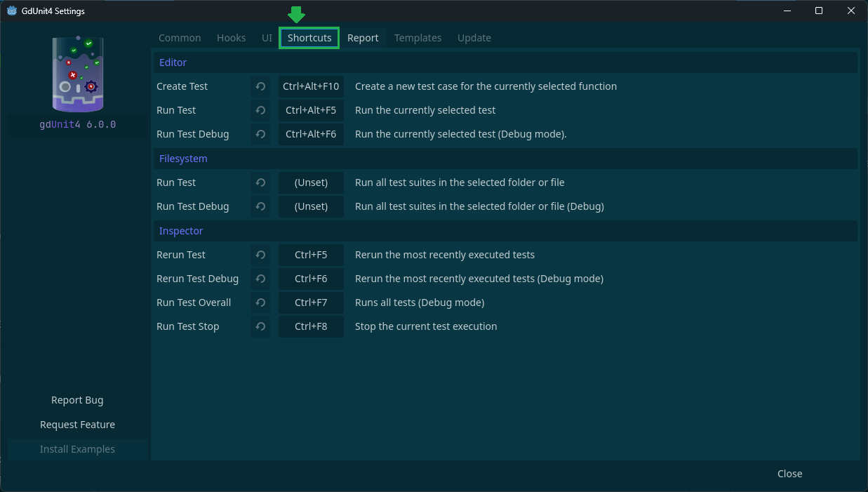Reset the Editor Run Test shortcut
This screenshot has width=868, height=492.
260,110
